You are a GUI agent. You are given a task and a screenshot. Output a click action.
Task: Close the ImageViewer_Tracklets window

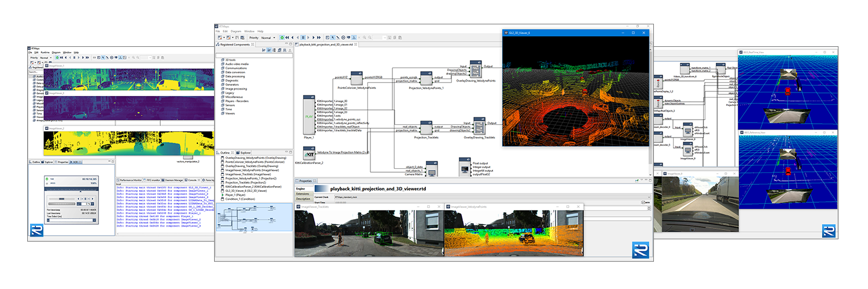tap(439, 206)
